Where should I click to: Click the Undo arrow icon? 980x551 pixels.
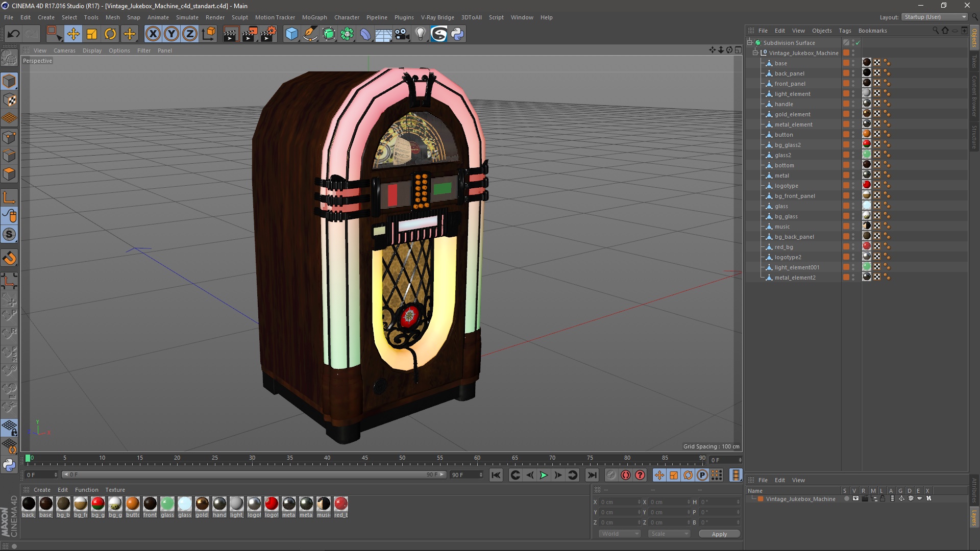point(13,34)
